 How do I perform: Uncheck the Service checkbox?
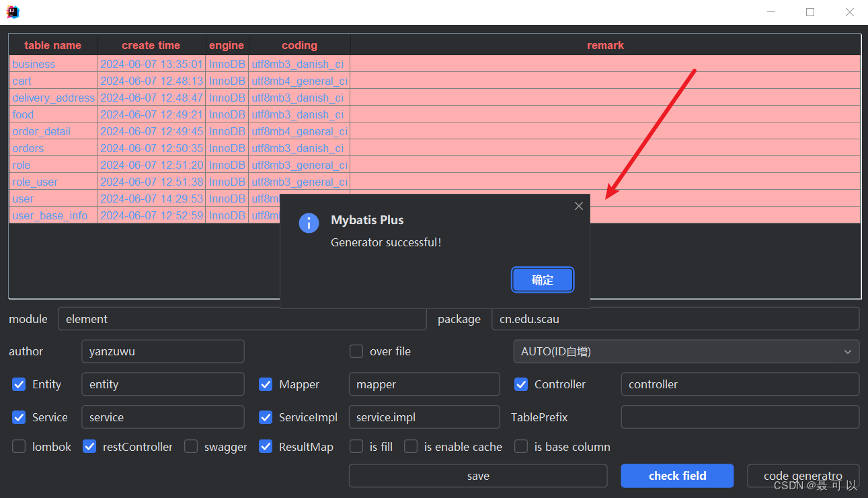[19, 417]
